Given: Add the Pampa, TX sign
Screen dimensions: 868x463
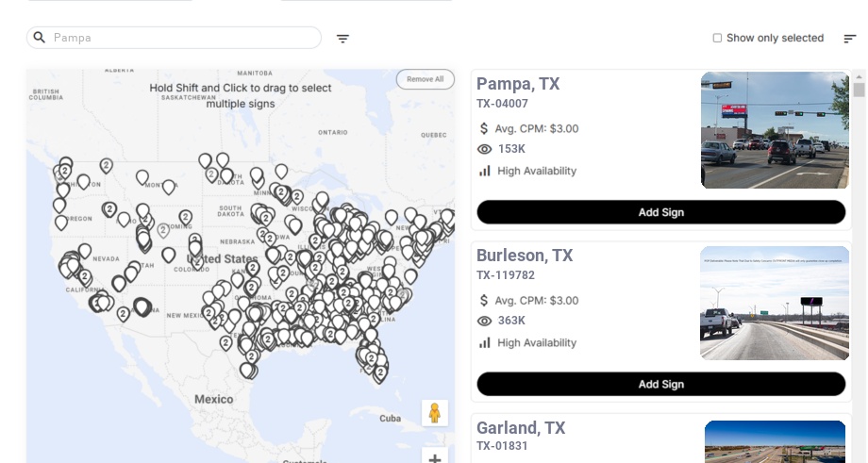Looking at the screenshot, I should 661,212.
